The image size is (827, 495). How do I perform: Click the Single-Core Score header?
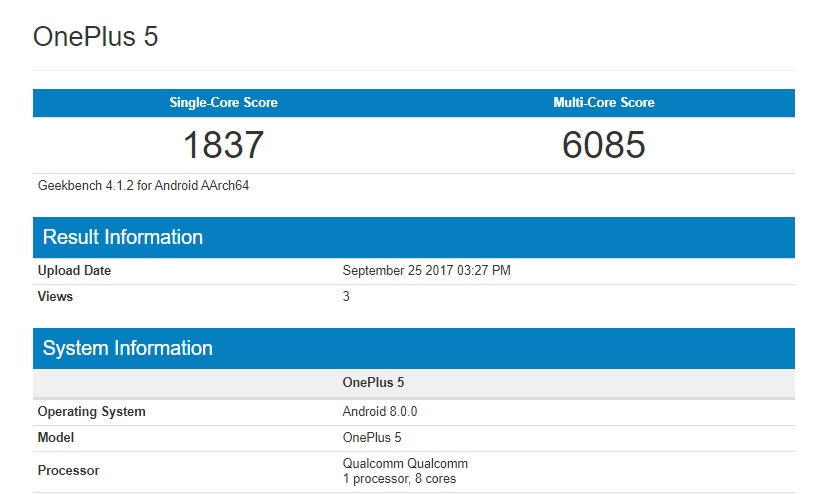(223, 102)
